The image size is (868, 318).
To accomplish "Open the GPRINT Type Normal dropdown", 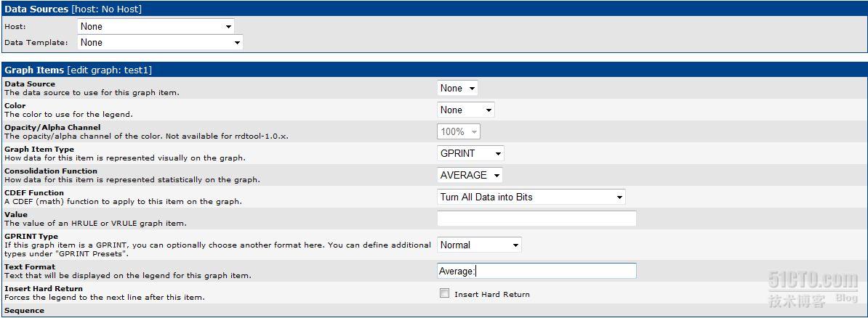I will tap(479, 245).
